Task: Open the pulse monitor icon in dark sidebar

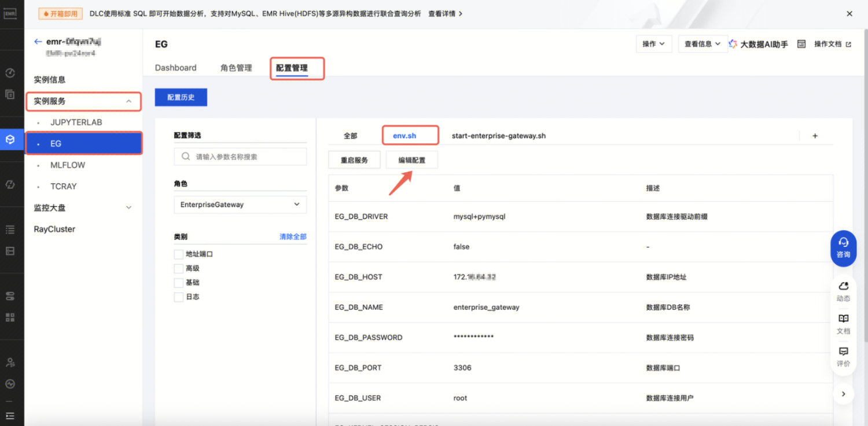Action: 10,384
